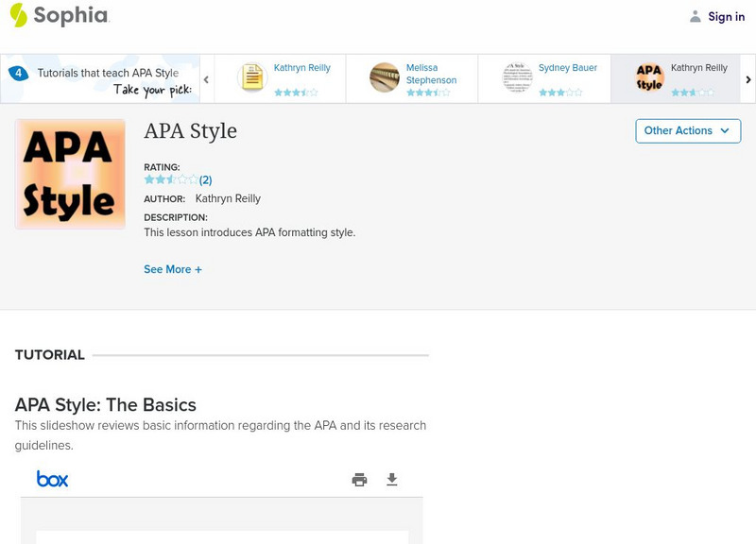Click the APA Style page heading

pyautogui.click(x=190, y=131)
